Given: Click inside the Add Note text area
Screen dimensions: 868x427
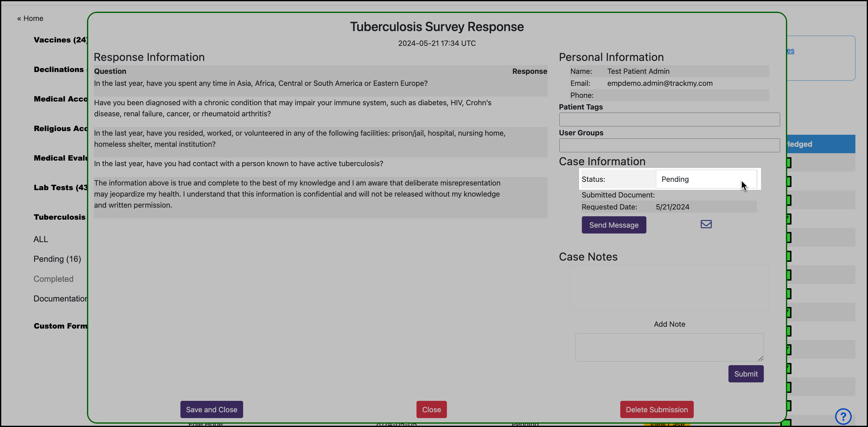Looking at the screenshot, I should pyautogui.click(x=669, y=347).
